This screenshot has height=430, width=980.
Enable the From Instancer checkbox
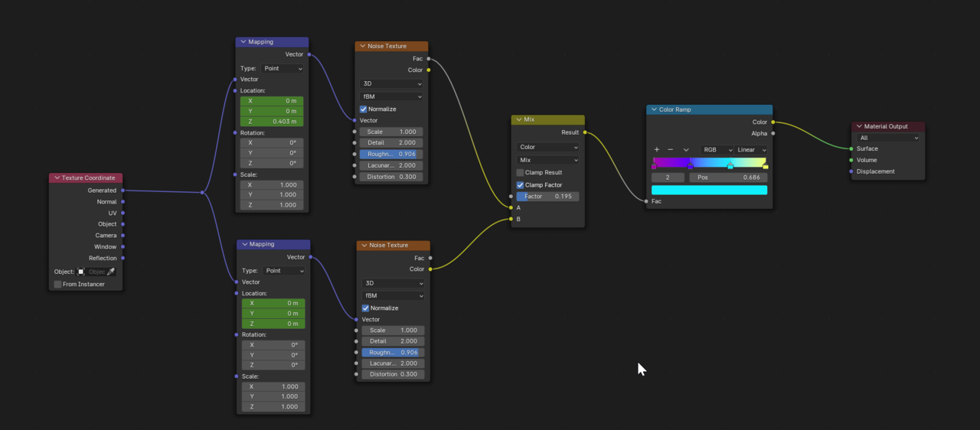coord(57,284)
